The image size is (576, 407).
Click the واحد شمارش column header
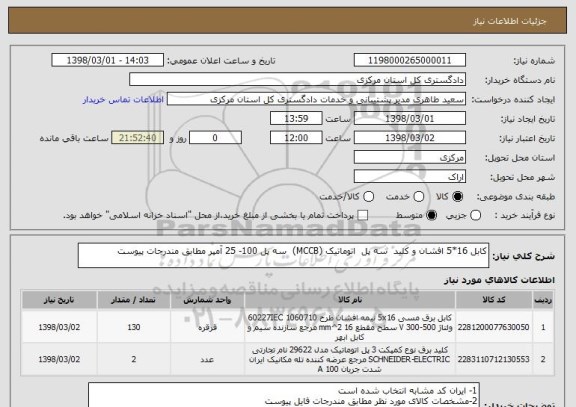click(207, 300)
